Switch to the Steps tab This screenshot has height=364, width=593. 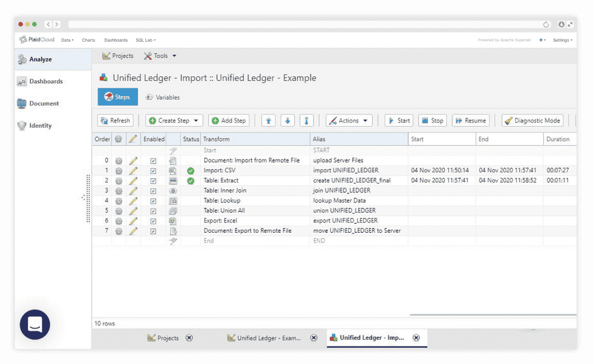(117, 97)
